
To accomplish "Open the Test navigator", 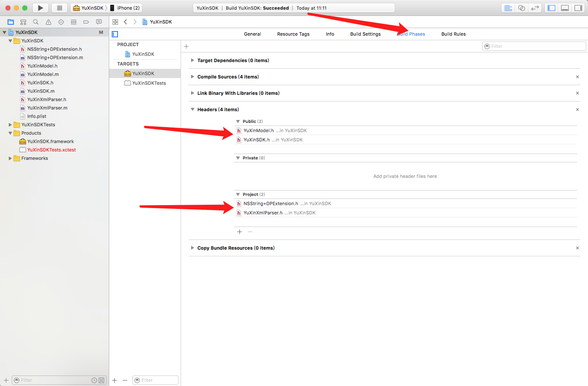I will 61,22.
